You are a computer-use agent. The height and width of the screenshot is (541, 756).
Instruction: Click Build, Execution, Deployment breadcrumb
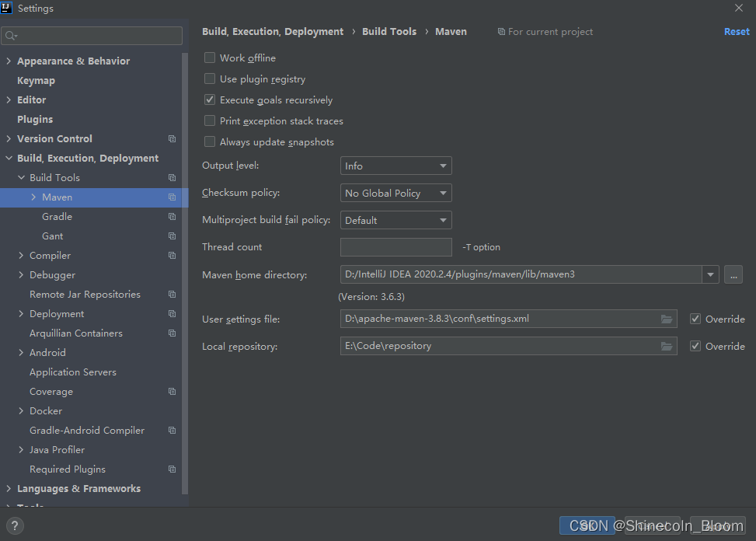pyautogui.click(x=273, y=31)
